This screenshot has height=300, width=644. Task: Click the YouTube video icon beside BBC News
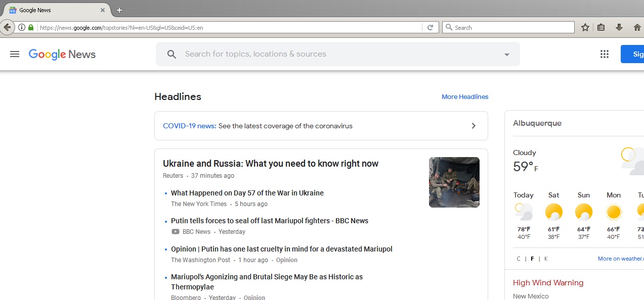tap(176, 232)
